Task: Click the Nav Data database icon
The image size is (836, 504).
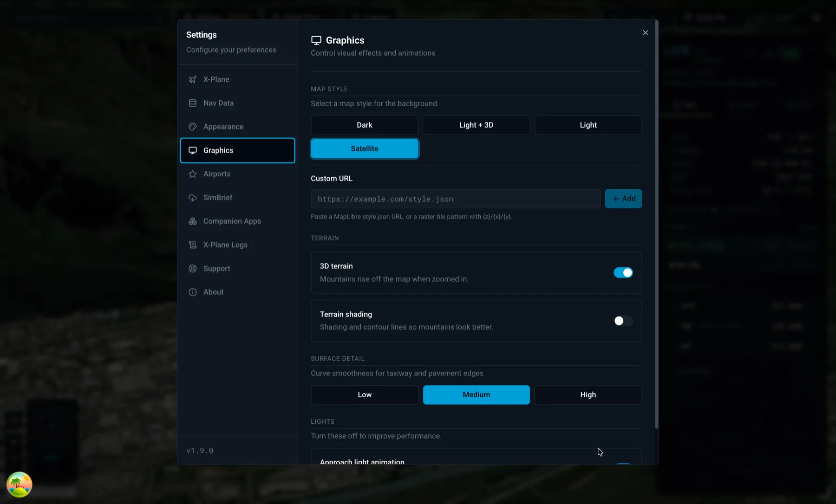Action: (x=192, y=103)
